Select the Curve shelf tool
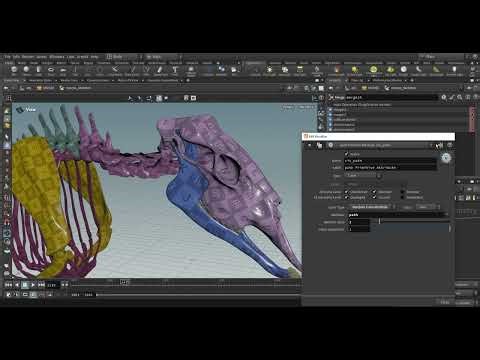Image resolution: width=480 pixels, height=360 pixels. coord(115,70)
